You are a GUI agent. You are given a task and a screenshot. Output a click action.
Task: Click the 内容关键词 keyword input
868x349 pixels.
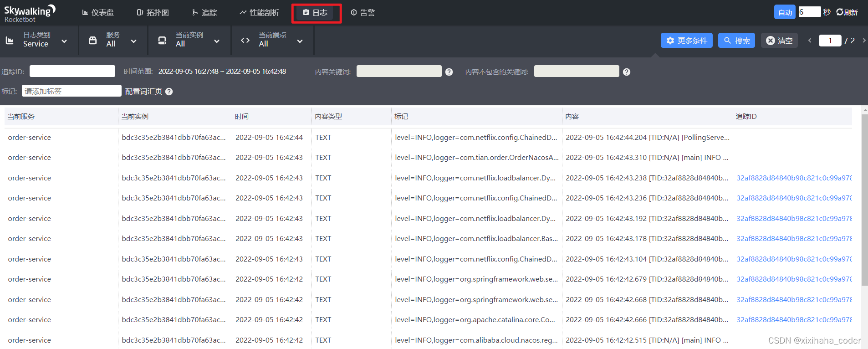tap(399, 71)
